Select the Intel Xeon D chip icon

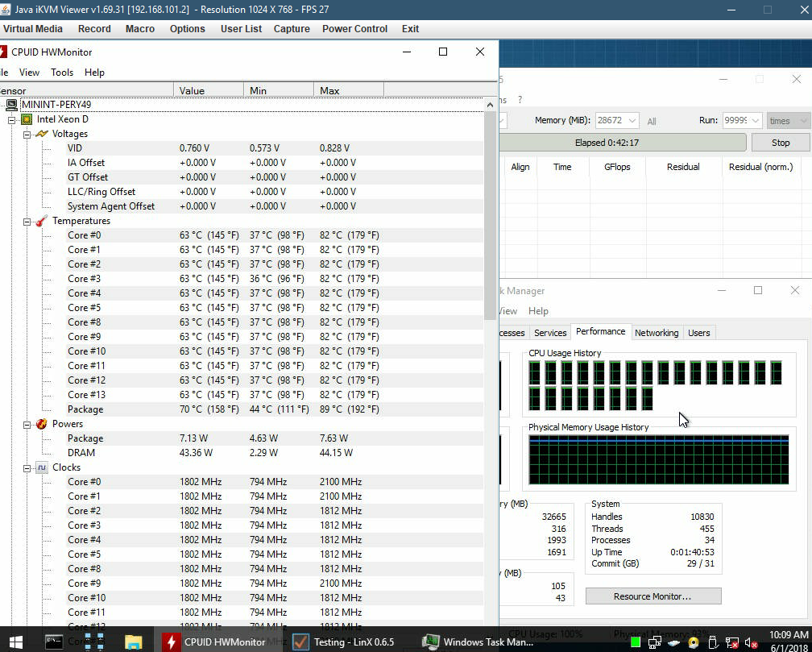coord(27,119)
